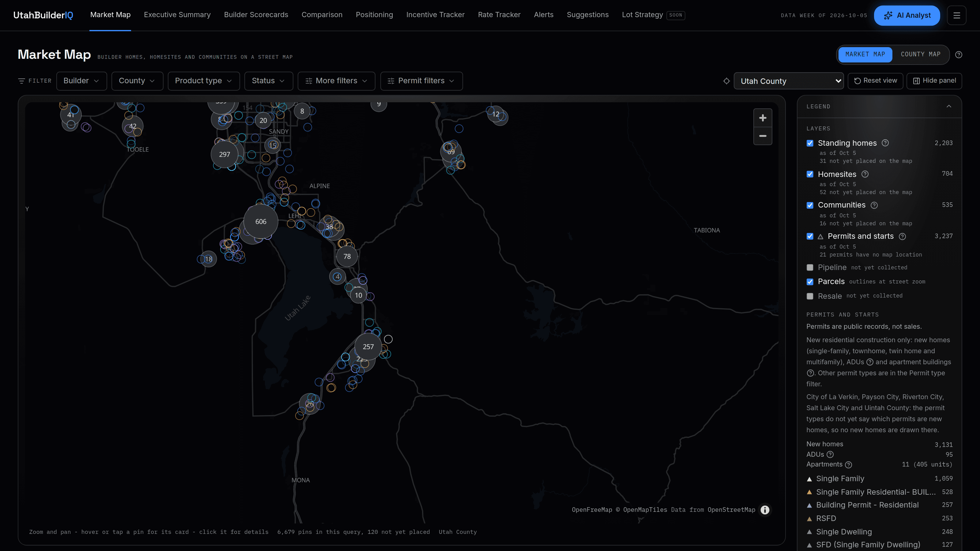Select the Market Map toggle button
The image size is (980, 551).
(865, 54)
